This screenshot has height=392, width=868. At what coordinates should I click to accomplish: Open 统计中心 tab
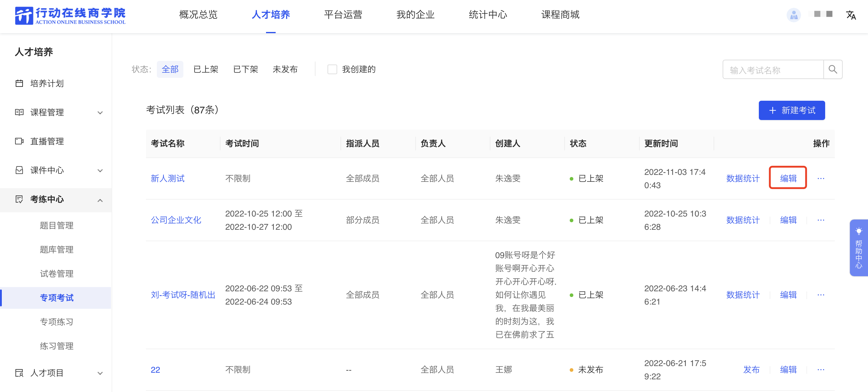click(x=488, y=14)
